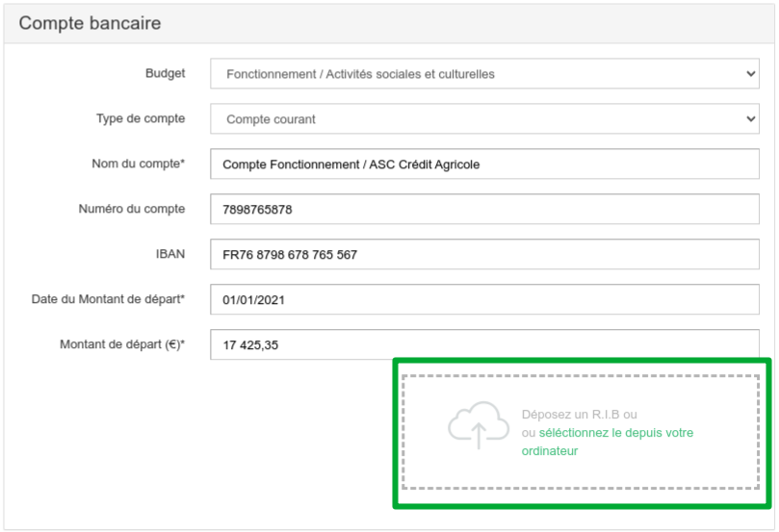
Task: Click the 'Montant de départ (€)*' label
Action: (x=121, y=344)
